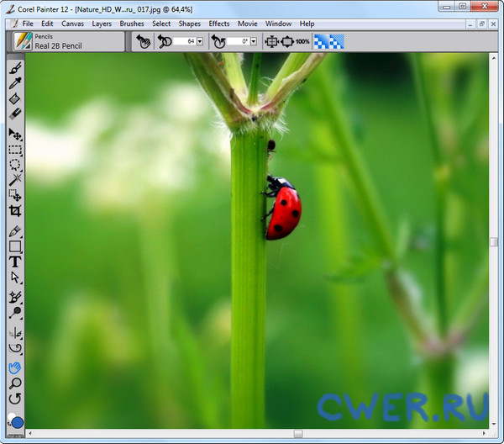
Task: Click the Fit on Screen button
Action: (273, 41)
